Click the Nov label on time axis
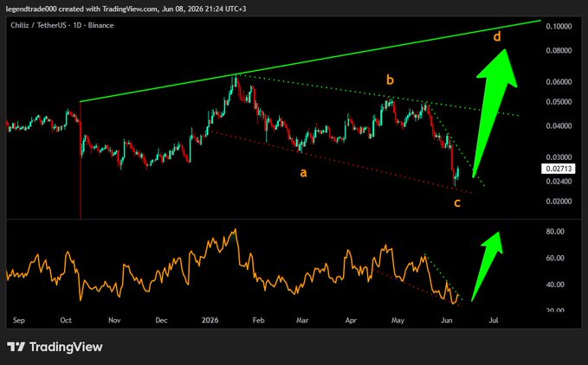The height and width of the screenshot is (365, 588). [114, 320]
